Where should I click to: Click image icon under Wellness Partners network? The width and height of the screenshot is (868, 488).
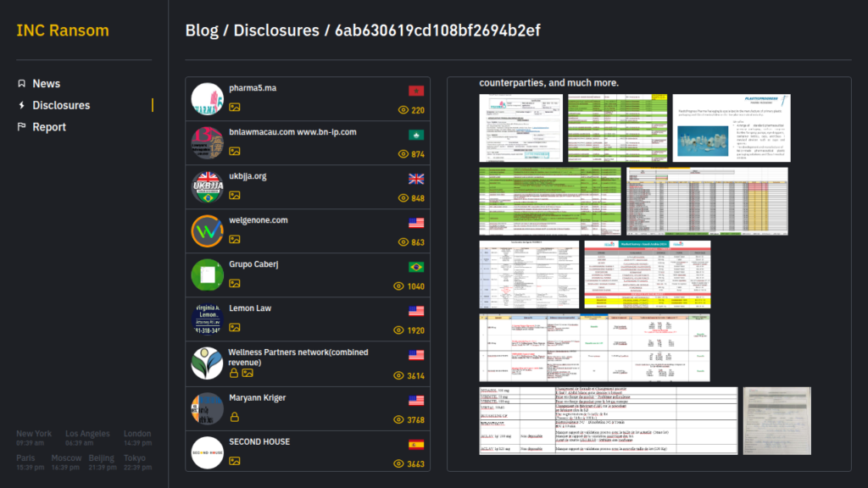coord(248,374)
